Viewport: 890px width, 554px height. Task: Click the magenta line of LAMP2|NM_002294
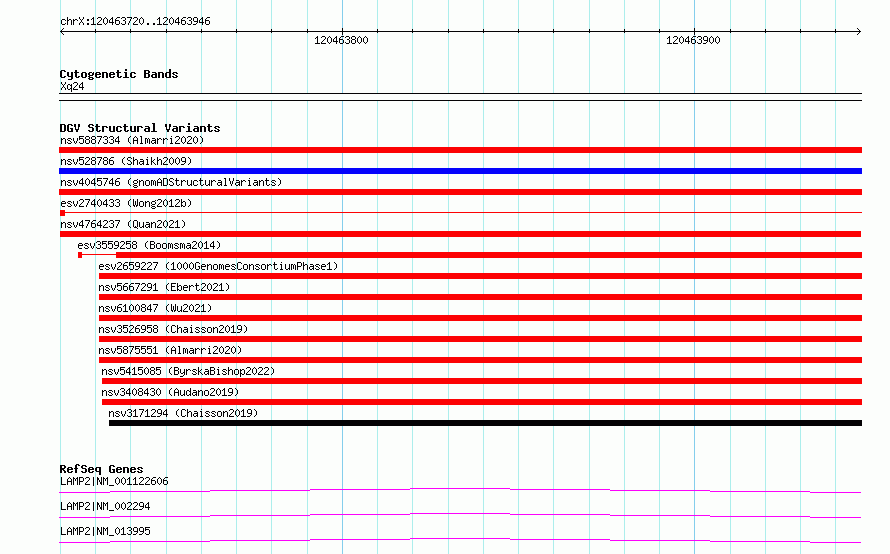tap(460, 515)
